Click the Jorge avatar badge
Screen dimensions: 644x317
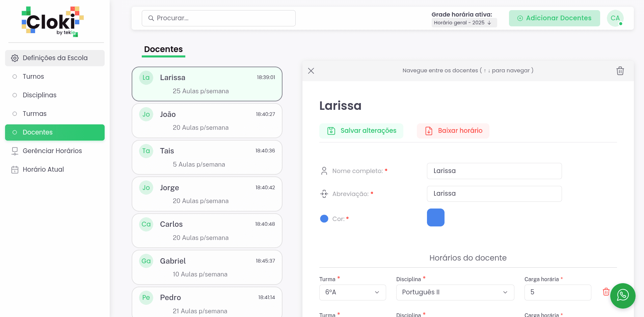tap(146, 188)
